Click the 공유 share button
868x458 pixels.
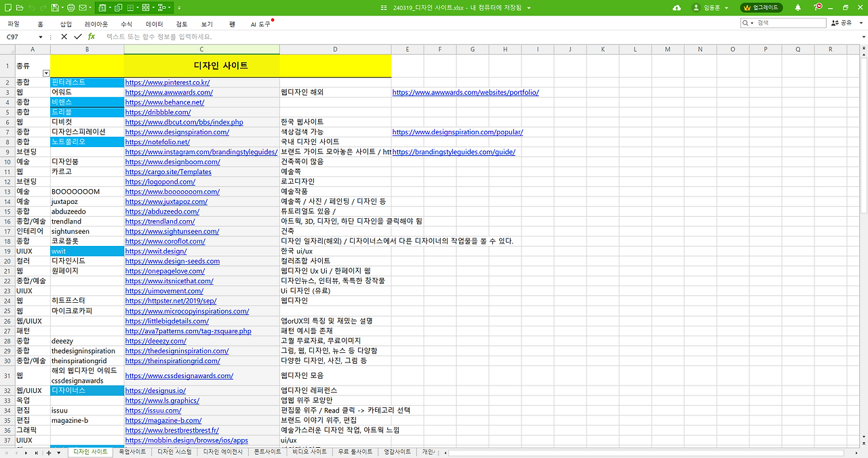[842, 23]
